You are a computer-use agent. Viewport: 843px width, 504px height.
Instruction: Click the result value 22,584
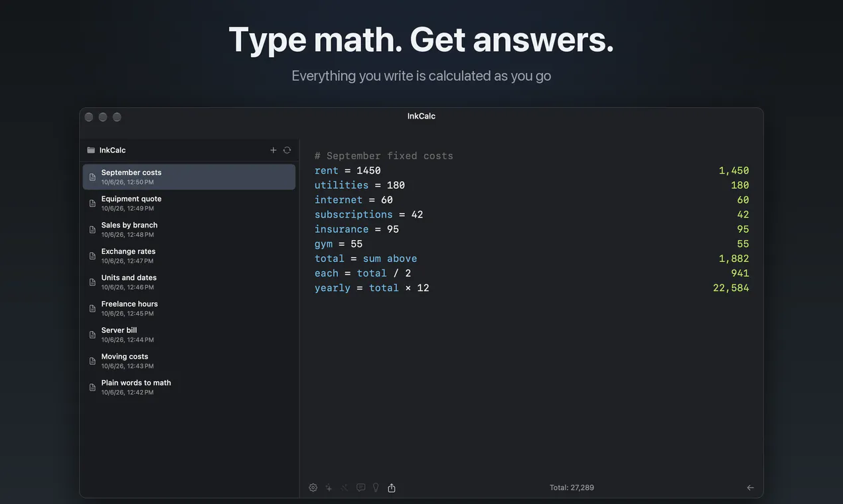(x=731, y=288)
